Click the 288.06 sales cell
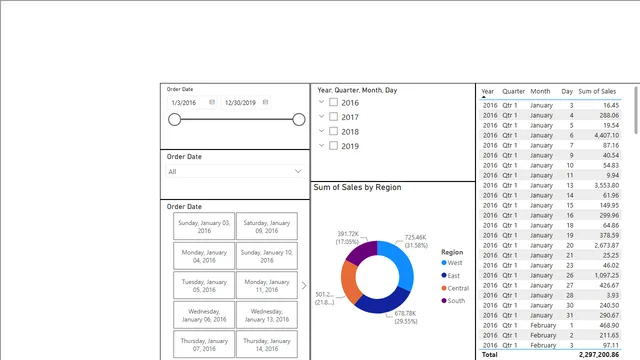The width and height of the screenshot is (640, 360). (609, 115)
